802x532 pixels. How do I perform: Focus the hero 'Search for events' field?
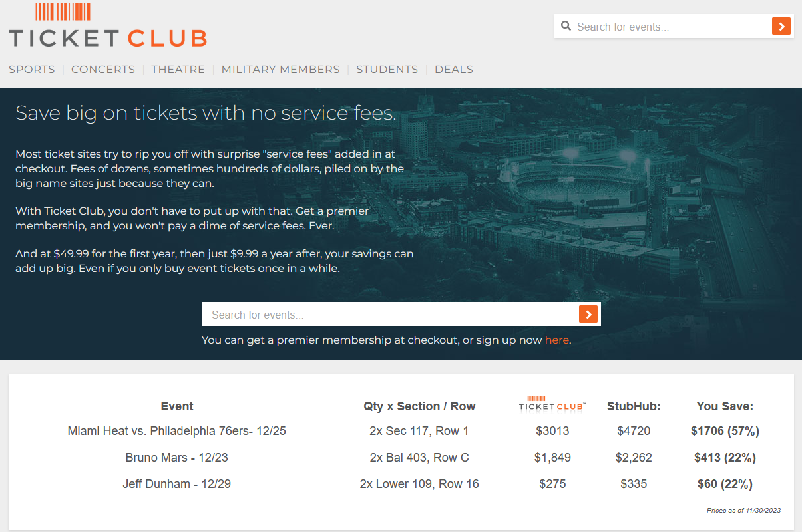point(390,315)
